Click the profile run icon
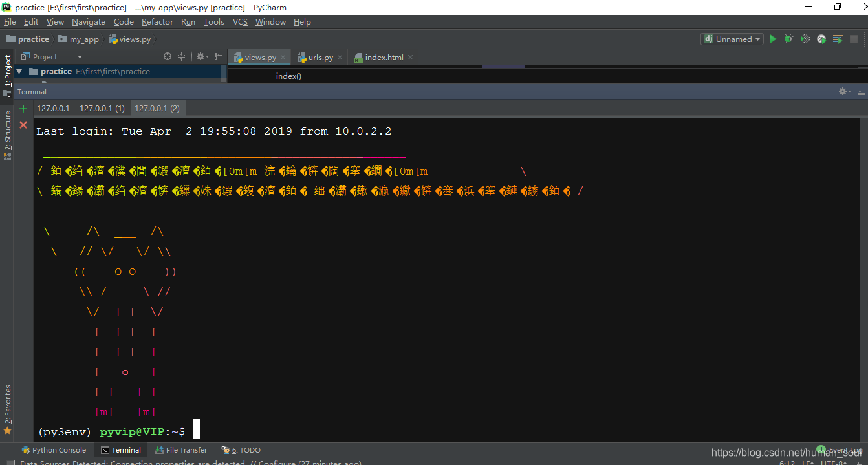The width and height of the screenshot is (868, 465). [x=821, y=39]
